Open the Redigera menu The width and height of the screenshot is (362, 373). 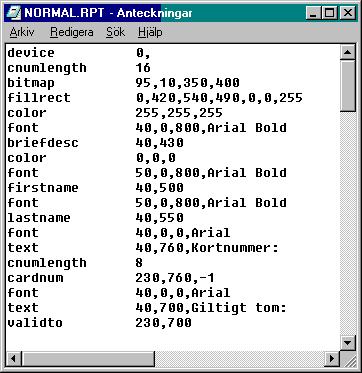point(72,32)
